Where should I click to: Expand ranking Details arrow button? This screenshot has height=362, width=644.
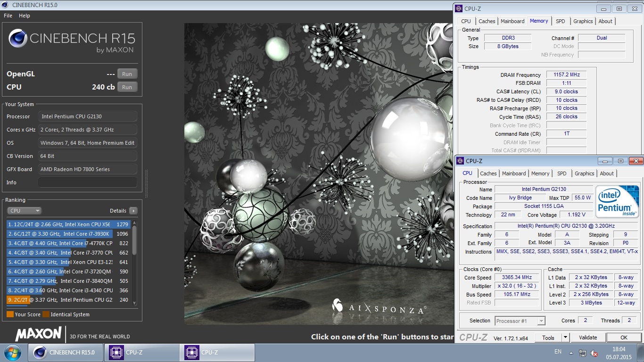pos(133,211)
